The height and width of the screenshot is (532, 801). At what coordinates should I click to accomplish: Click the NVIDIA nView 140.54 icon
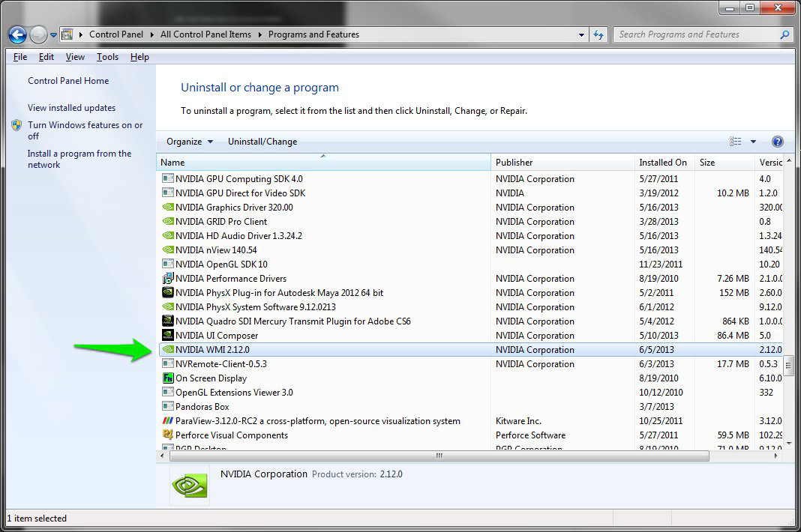[167, 250]
